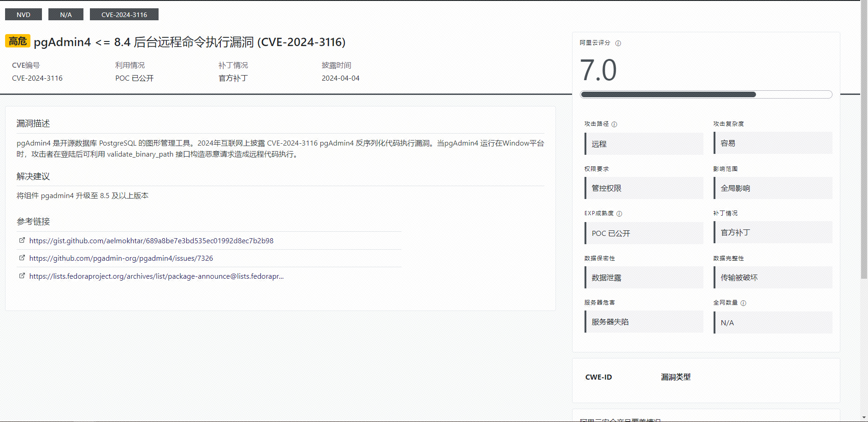Click the 高危 severity badge
This screenshot has height=422, width=868.
(x=18, y=41)
